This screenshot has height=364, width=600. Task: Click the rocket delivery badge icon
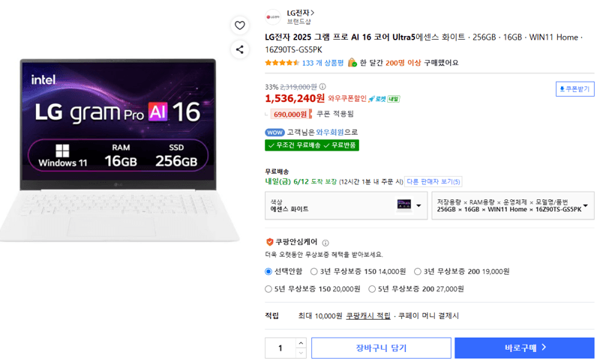point(377,99)
